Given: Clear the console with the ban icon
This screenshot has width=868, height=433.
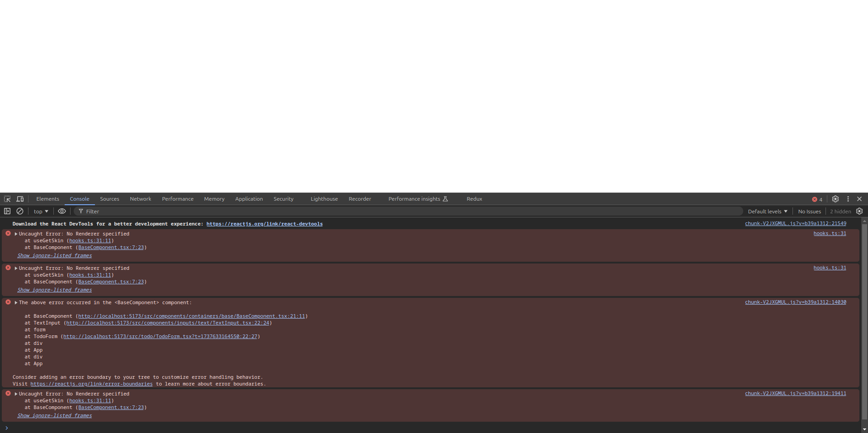Looking at the screenshot, I should point(20,211).
